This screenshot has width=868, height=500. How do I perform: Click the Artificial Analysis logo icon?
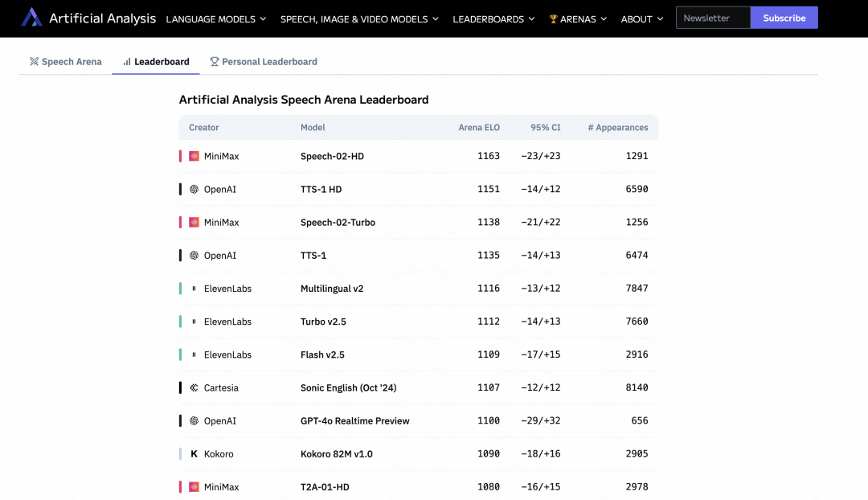tap(31, 18)
